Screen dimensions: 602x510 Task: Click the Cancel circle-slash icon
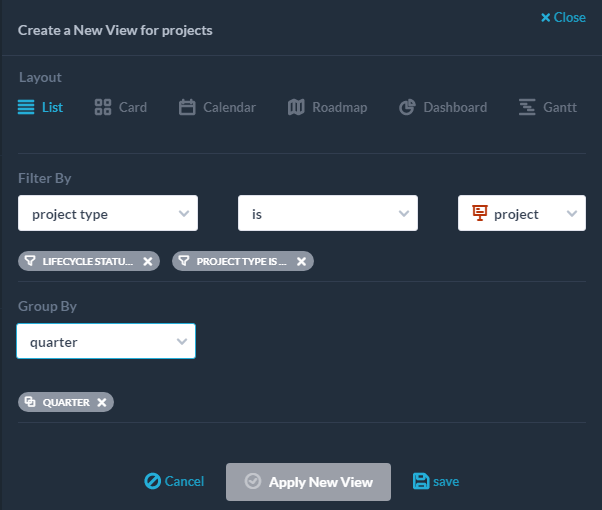pos(152,481)
